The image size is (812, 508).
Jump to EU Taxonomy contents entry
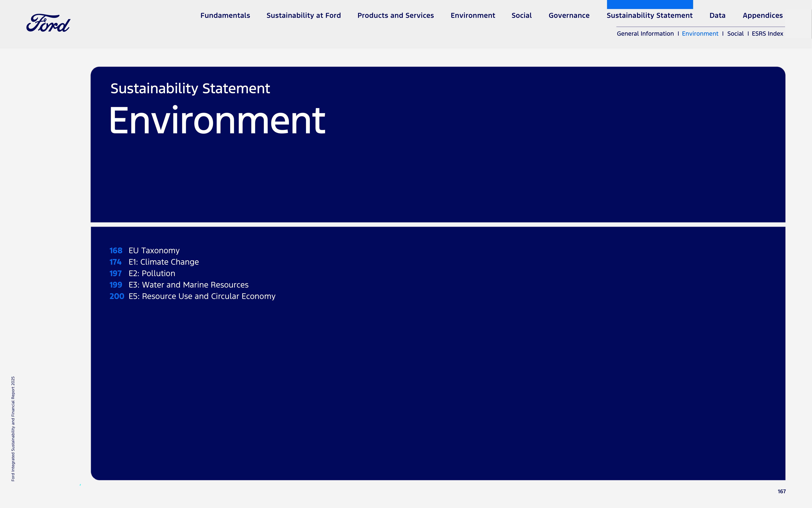point(154,251)
